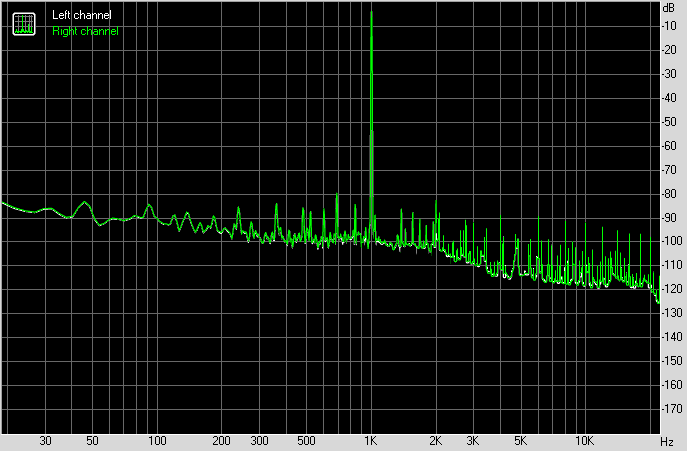Click the -50 dB scale label
Viewport: 687px width, 451px height.
click(x=670, y=122)
